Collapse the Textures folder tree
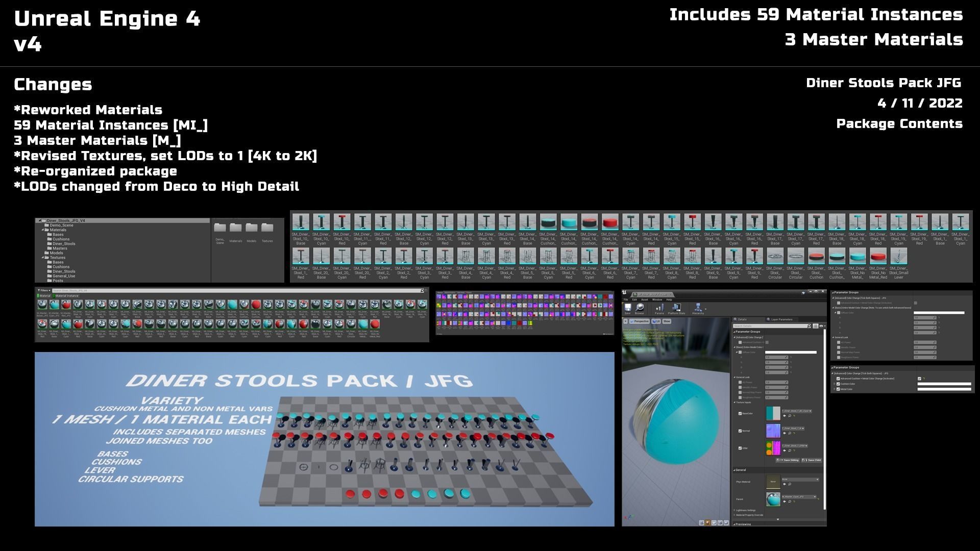The height and width of the screenshot is (551, 980). (43, 258)
